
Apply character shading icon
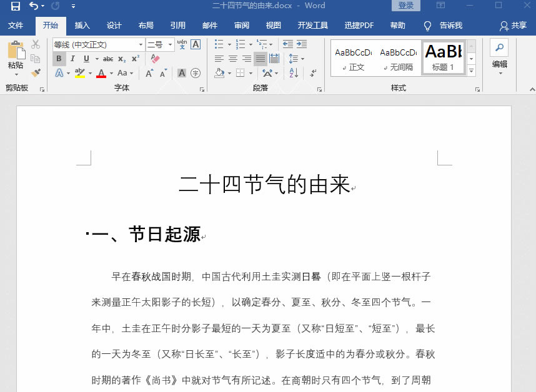click(182, 73)
